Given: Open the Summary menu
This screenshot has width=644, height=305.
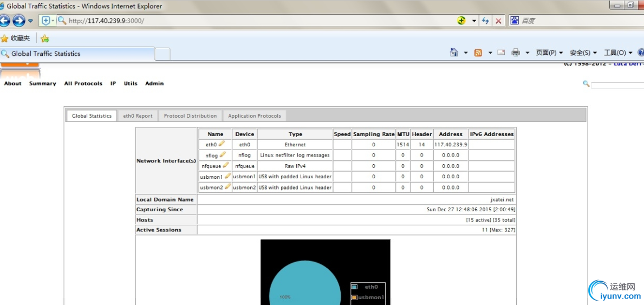Looking at the screenshot, I should pyautogui.click(x=43, y=83).
